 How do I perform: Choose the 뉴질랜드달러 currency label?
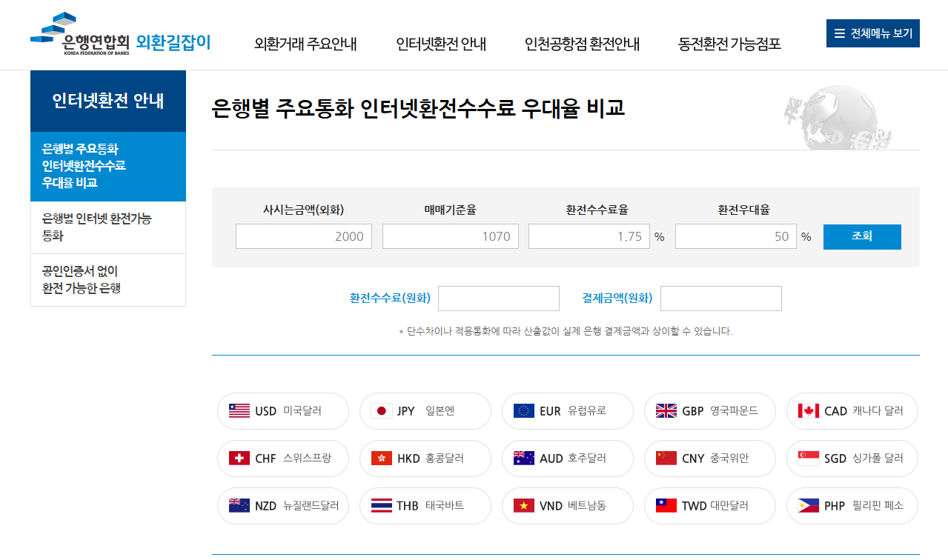pyautogui.click(x=311, y=506)
